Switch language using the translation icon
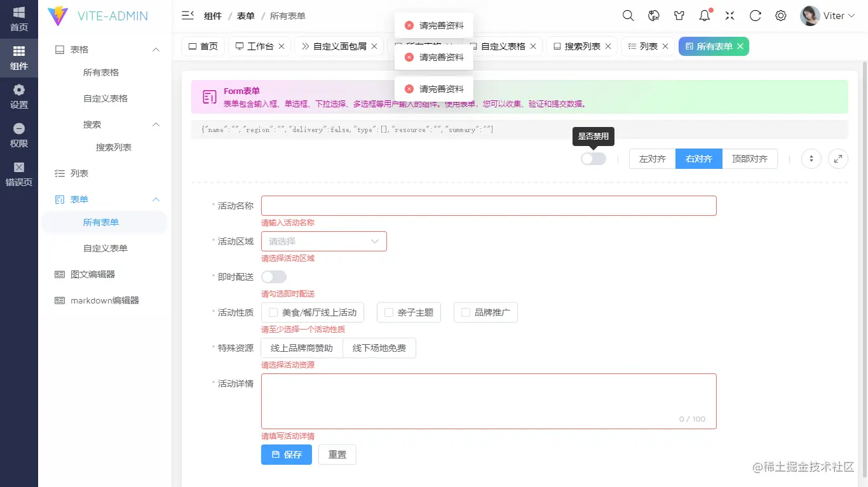Viewport: 868px width, 487px height. tap(654, 15)
